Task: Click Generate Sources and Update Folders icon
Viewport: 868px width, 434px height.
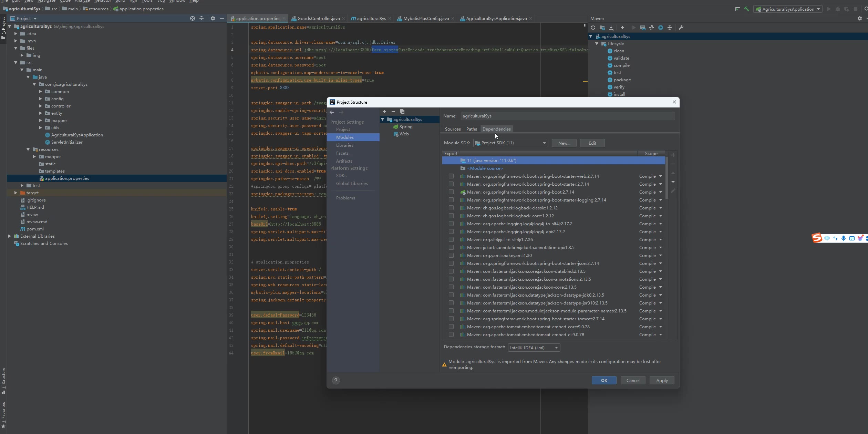Action: tap(602, 28)
